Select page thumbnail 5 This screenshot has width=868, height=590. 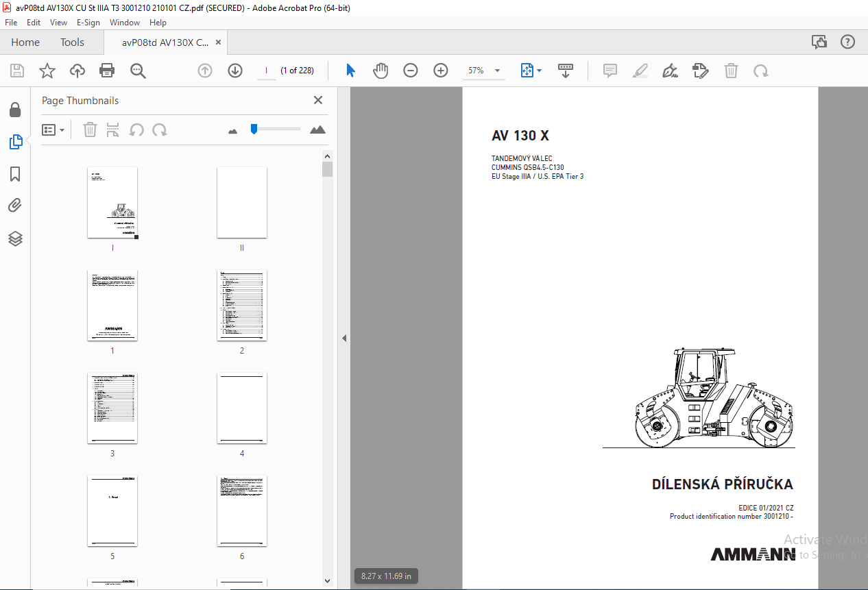pos(112,511)
